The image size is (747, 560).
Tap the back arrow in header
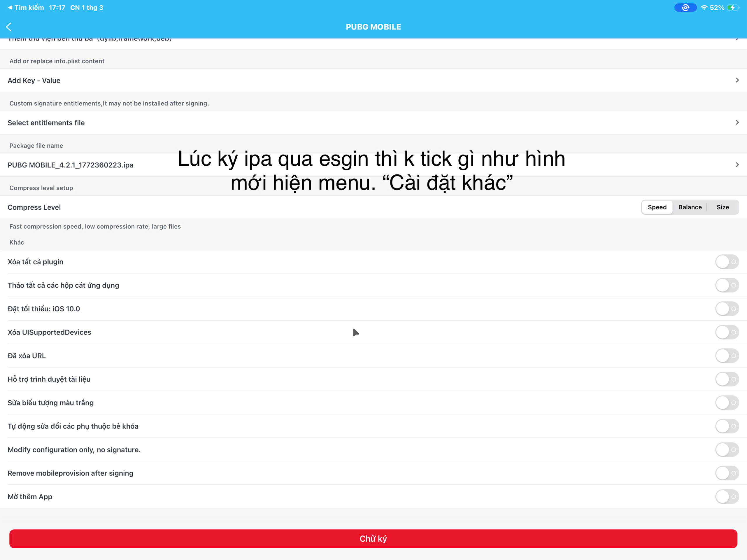click(x=9, y=27)
